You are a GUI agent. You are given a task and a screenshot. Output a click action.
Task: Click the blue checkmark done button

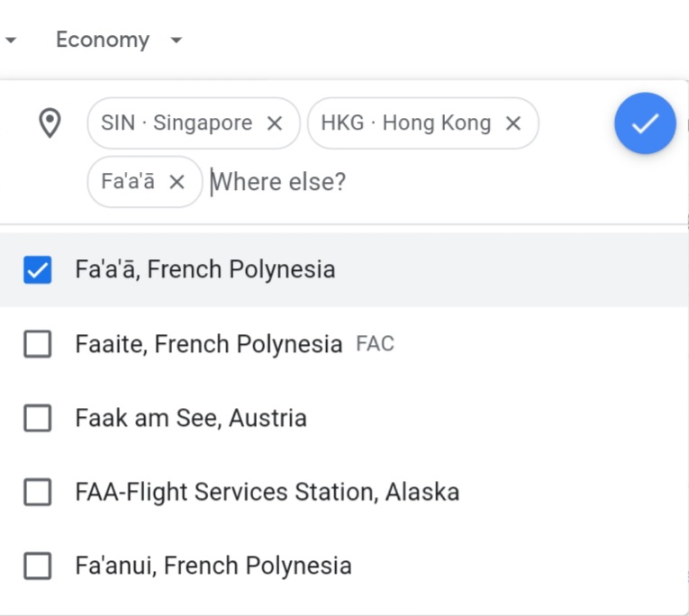[x=645, y=123]
